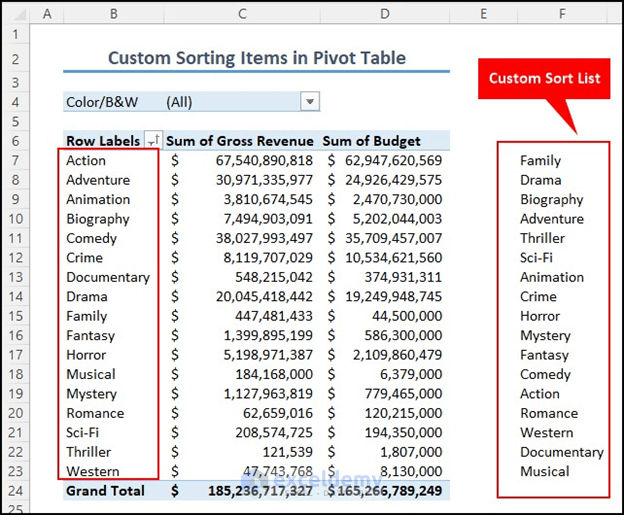The height and width of the screenshot is (515, 624).
Task: Select column C header
Action: click(242, 15)
